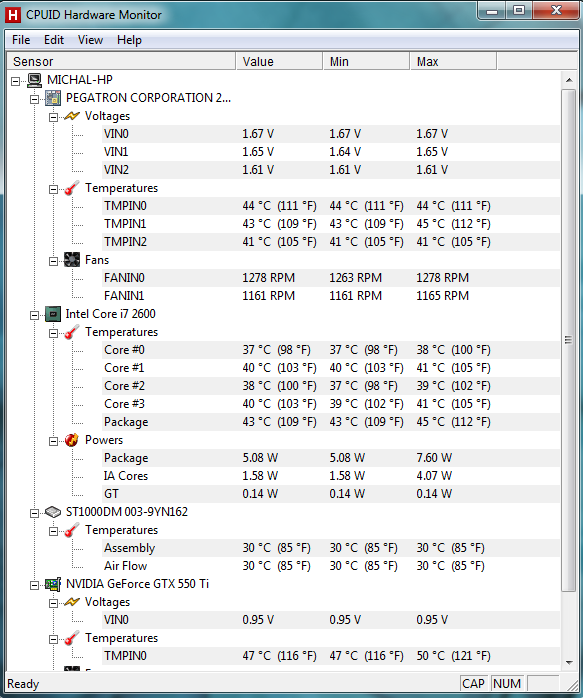Screen dimensions: 583x698
Task: Click the CAP status bar indicator
Action: tap(474, 683)
